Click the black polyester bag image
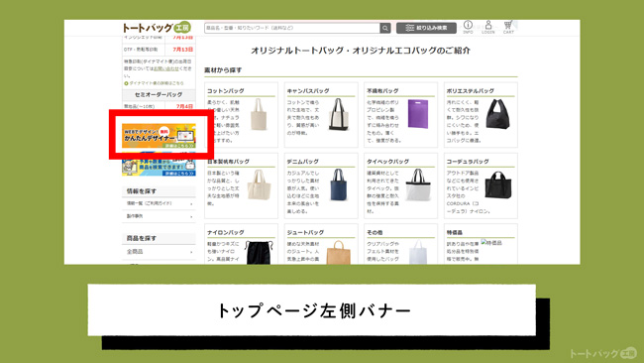This screenshot has width=644, height=363. (497, 114)
